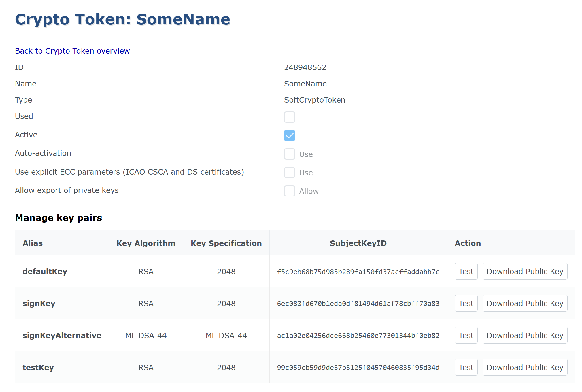Allow export of private keys checkbox
Screen dimensions: 582x392
pyautogui.click(x=289, y=191)
